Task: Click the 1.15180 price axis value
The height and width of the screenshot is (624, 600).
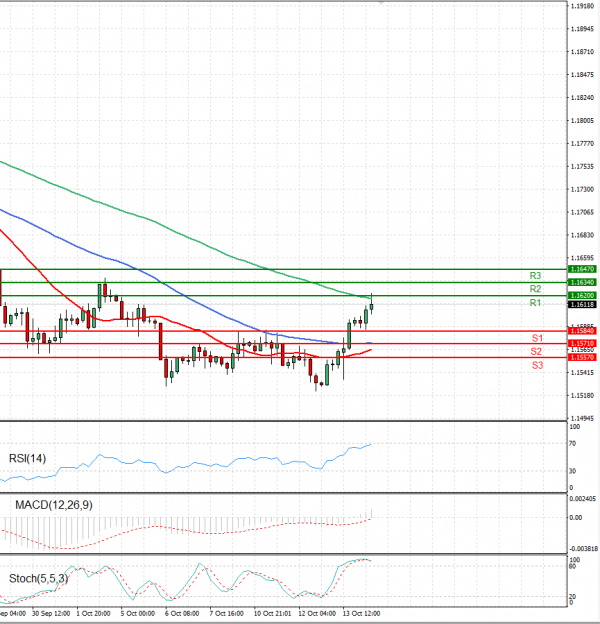Action: 582,396
